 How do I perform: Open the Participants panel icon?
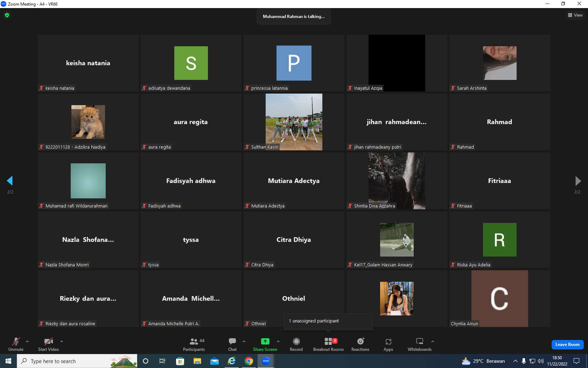pos(194,341)
